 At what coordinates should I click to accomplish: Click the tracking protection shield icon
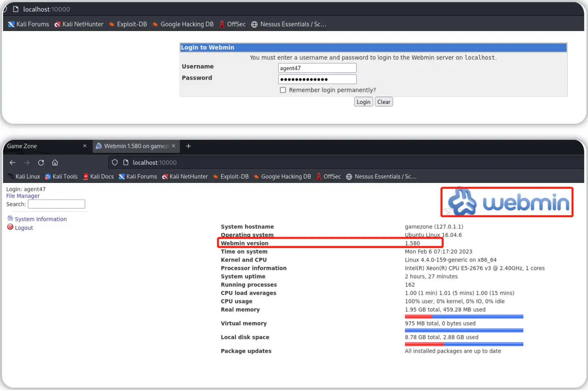[115, 163]
